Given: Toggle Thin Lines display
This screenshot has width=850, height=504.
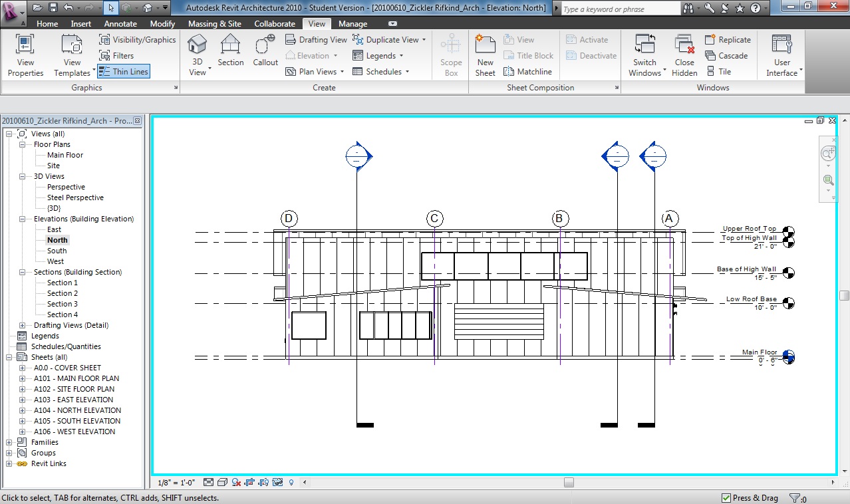Looking at the screenshot, I should [x=124, y=72].
